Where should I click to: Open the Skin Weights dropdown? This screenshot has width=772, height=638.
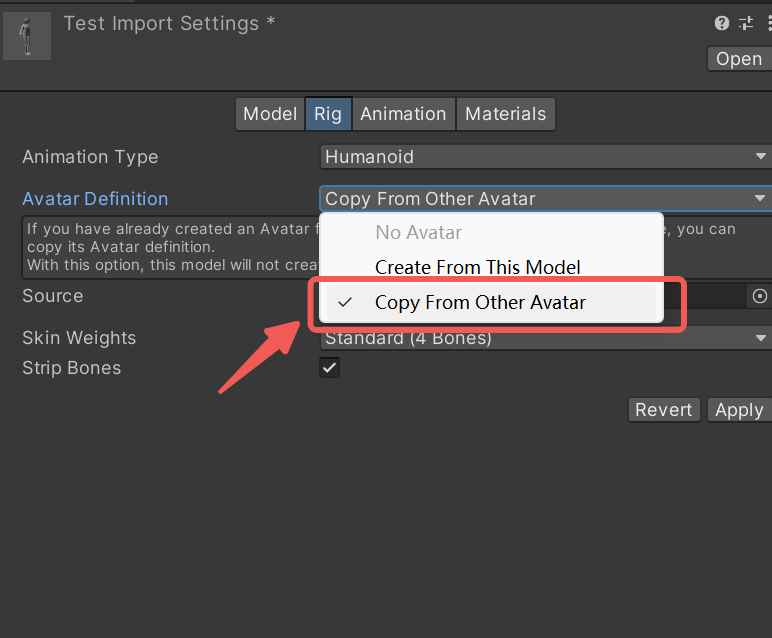tap(546, 338)
